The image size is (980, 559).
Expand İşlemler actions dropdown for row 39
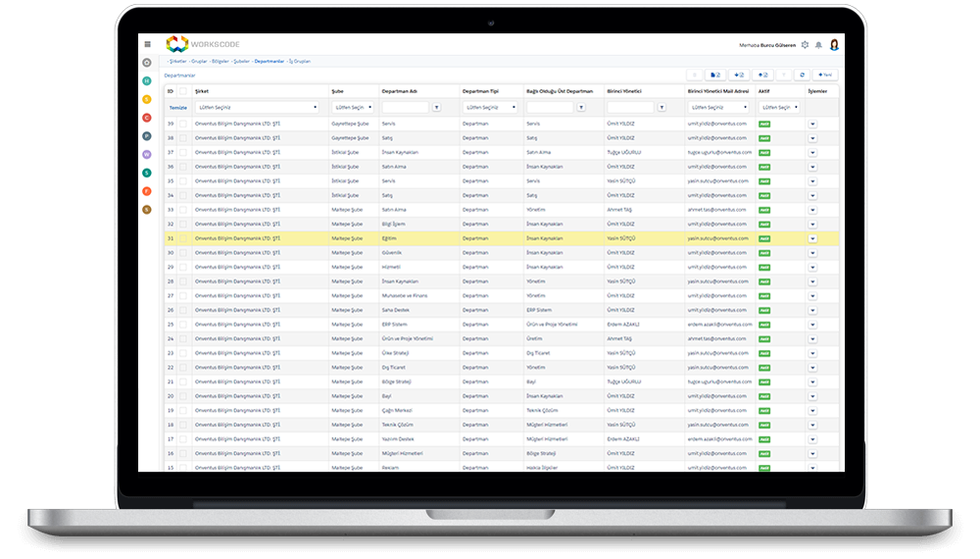pos(812,124)
